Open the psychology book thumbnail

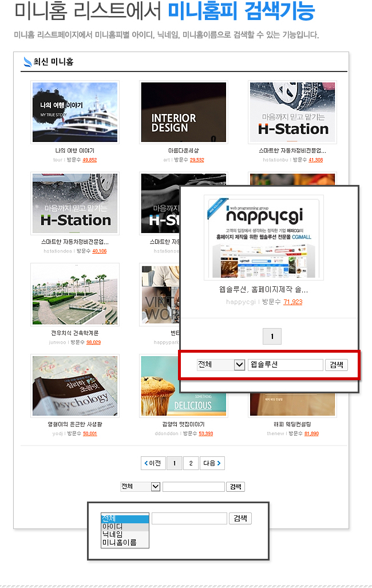coord(75,386)
